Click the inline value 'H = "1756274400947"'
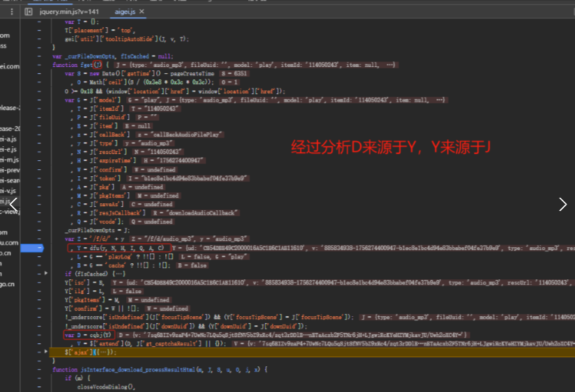 [173, 160]
